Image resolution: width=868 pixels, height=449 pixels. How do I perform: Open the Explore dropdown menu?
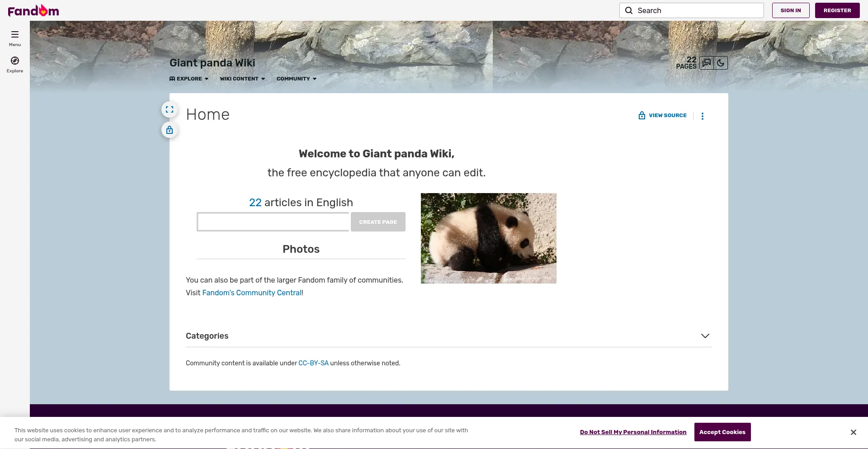point(189,79)
